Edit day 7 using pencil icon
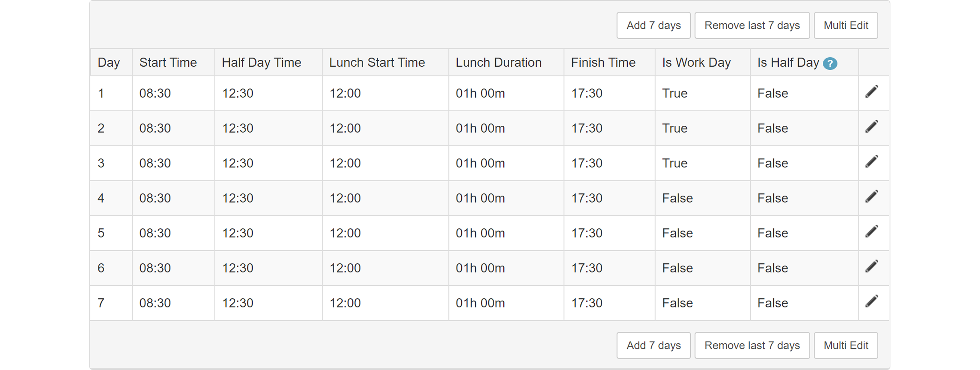This screenshot has width=980, height=370. pos(872,302)
